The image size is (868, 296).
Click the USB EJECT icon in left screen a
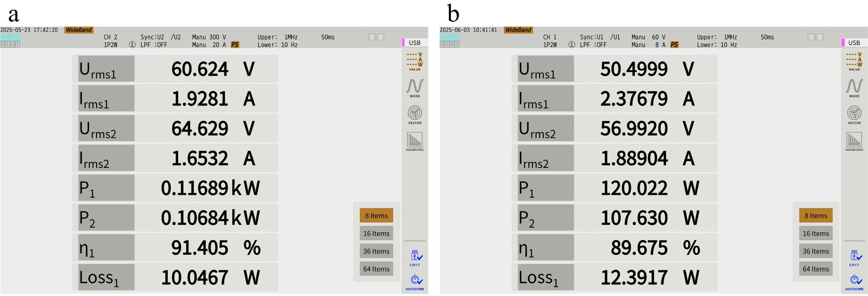click(x=415, y=258)
